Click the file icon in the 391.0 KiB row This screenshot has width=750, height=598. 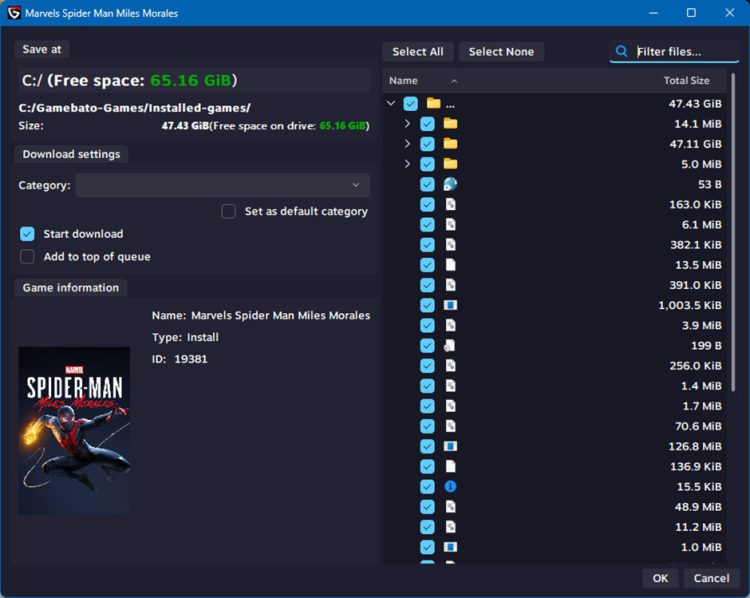coord(450,285)
